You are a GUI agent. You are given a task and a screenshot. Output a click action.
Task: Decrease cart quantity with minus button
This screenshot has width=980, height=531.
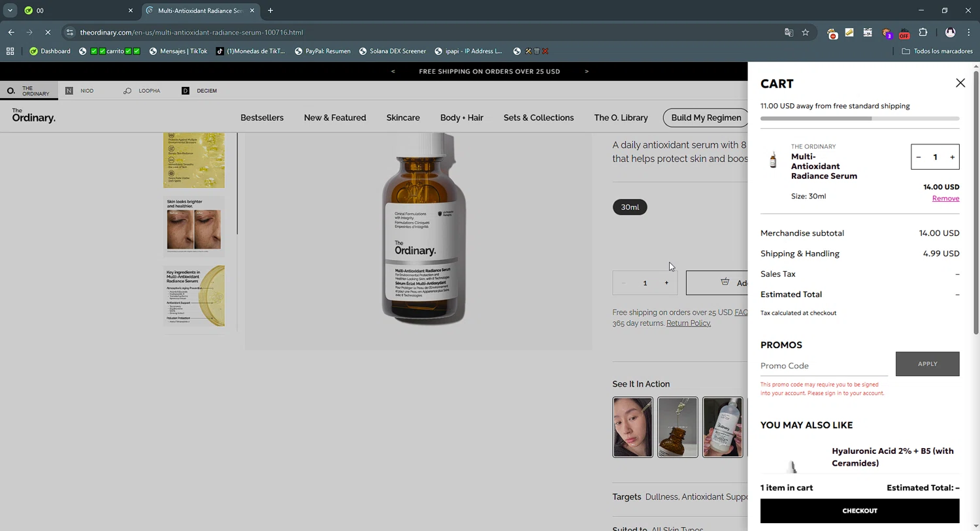[x=919, y=157]
